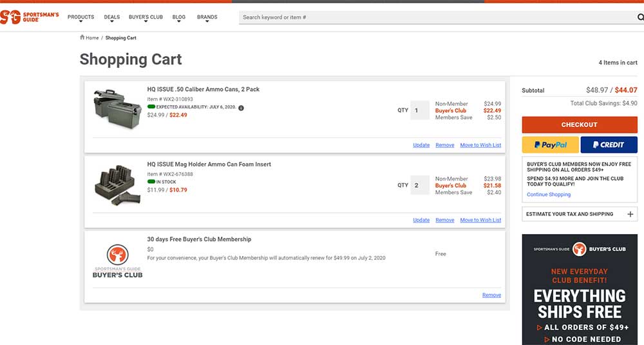
Task: Click the Checkout button
Action: [x=580, y=124]
